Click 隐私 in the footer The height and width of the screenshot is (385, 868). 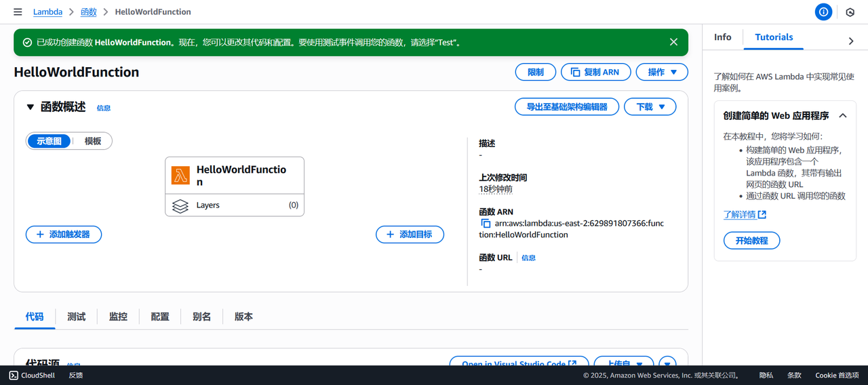[766, 375]
